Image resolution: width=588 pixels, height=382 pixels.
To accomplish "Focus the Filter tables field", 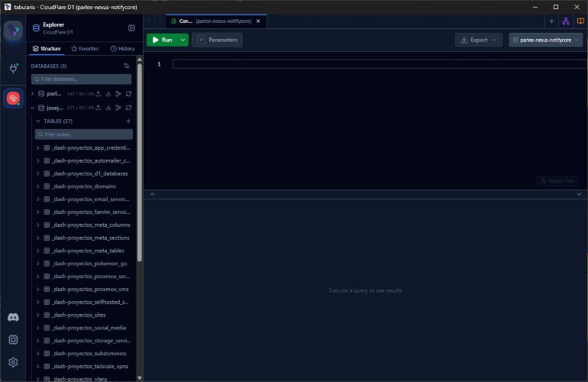I will 84,134.
